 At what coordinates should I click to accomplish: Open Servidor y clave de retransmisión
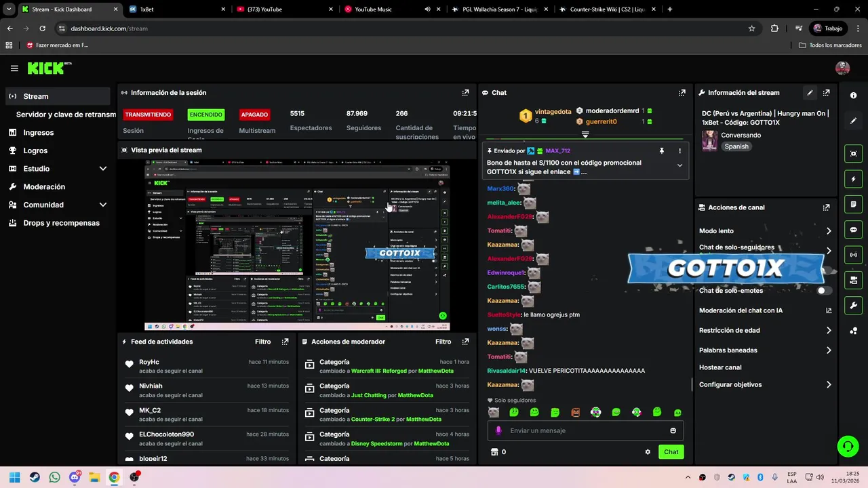[66, 115]
